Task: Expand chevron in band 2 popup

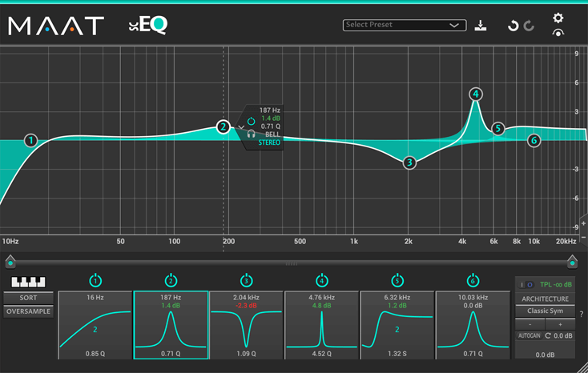Action: point(241,127)
